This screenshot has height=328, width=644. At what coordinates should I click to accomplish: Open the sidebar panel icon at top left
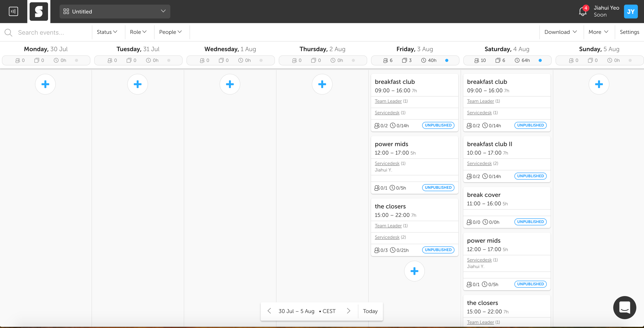pos(13,11)
